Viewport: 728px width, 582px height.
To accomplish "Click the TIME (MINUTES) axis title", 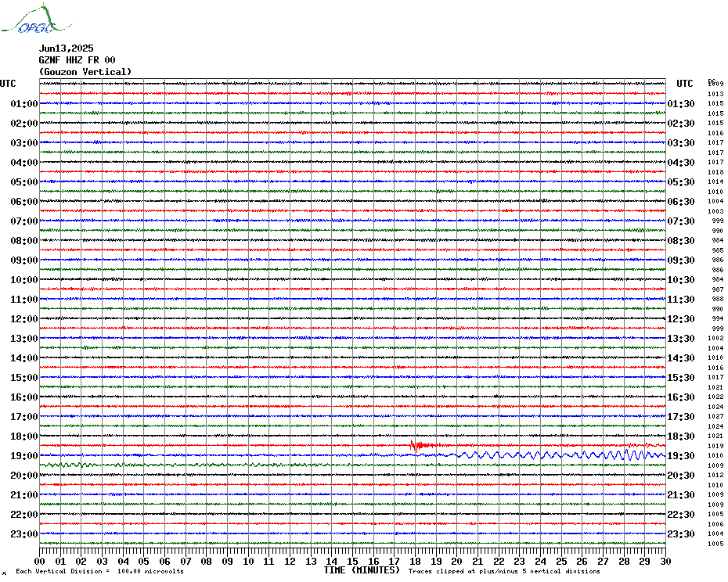I will pos(362,570).
